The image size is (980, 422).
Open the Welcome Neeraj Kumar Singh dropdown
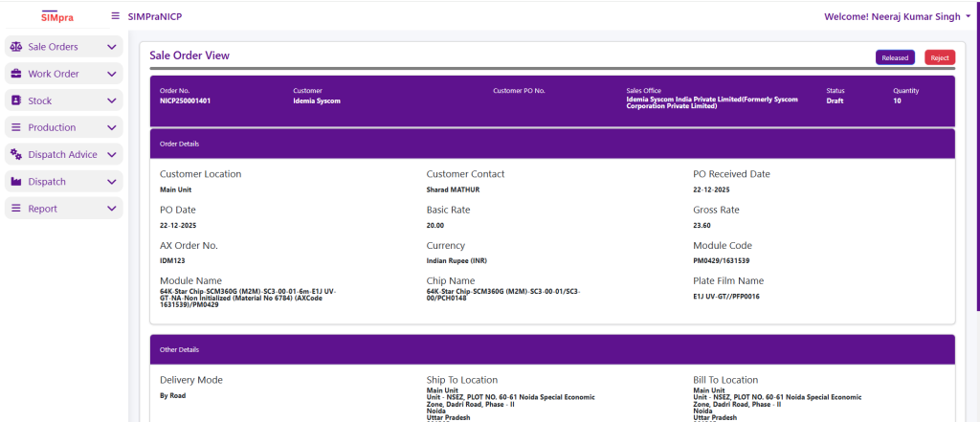(896, 16)
